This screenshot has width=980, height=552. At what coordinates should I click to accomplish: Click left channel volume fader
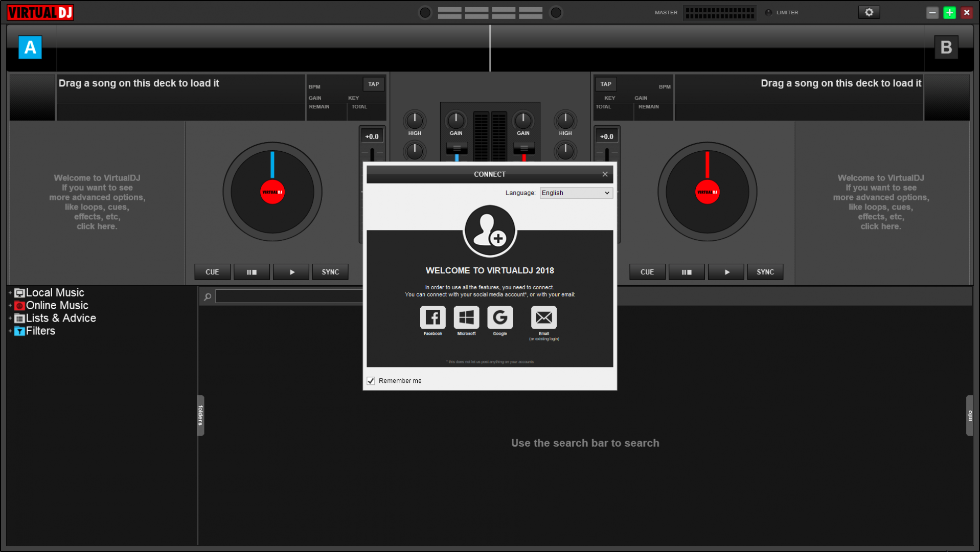(x=457, y=149)
